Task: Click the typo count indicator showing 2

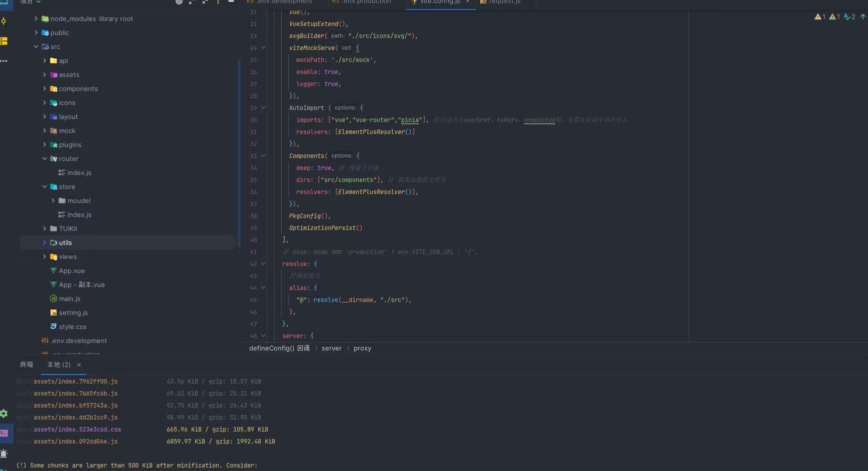Action: [x=849, y=17]
